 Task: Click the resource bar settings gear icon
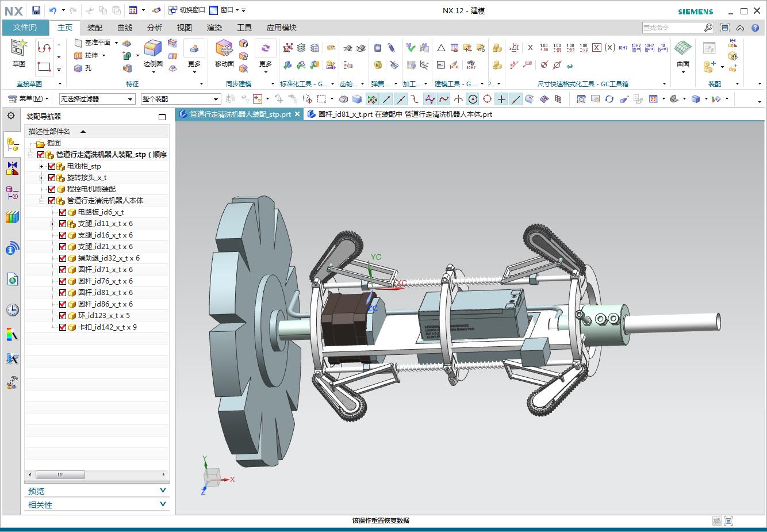11,116
